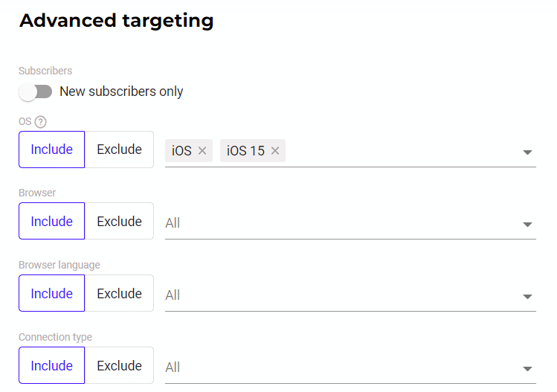Click the Connection type All field
Screen dimensions: 557x392
[350, 367]
